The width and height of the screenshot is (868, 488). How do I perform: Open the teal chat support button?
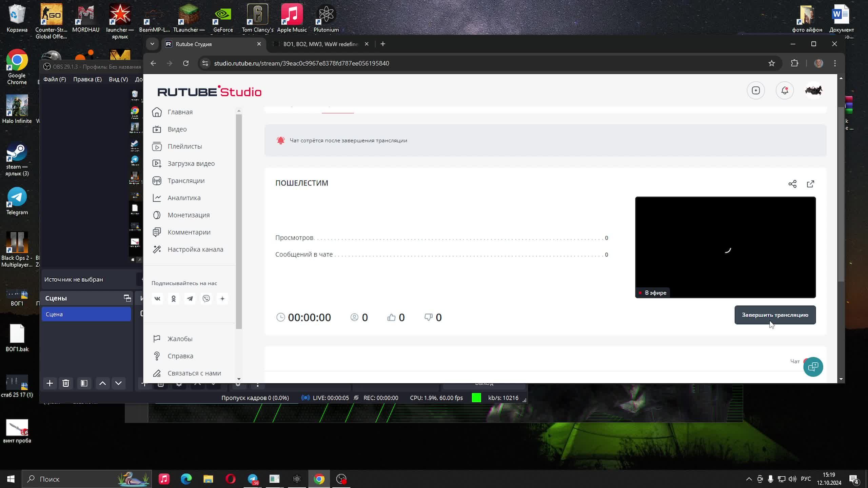(813, 367)
